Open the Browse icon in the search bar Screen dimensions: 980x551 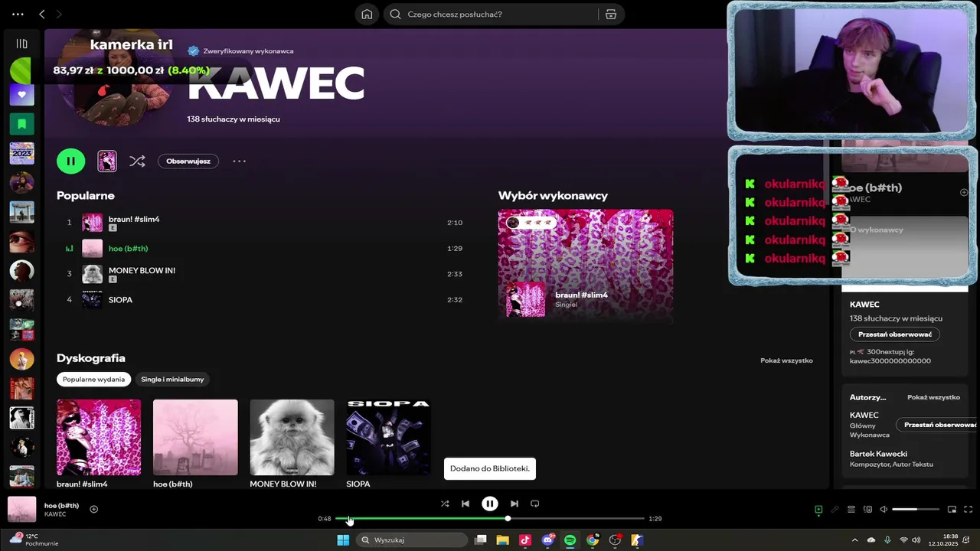(x=610, y=14)
